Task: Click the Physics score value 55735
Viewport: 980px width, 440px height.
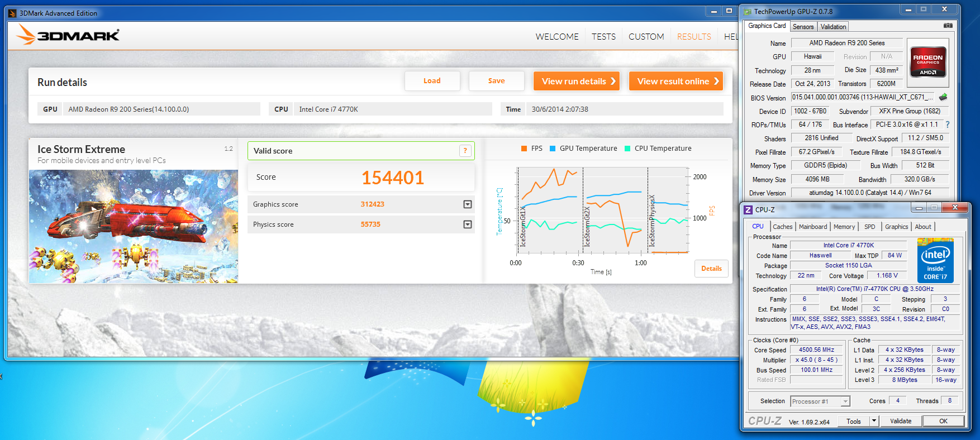Action: (x=370, y=224)
